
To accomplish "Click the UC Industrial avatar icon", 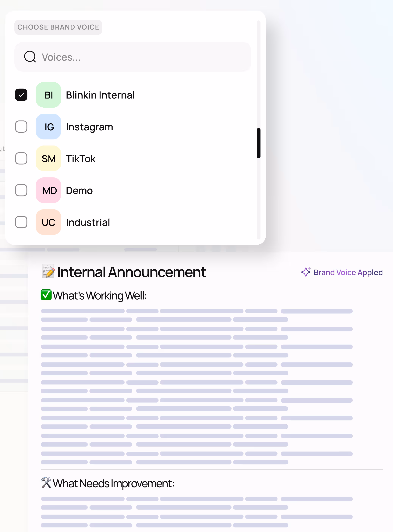I will point(48,222).
